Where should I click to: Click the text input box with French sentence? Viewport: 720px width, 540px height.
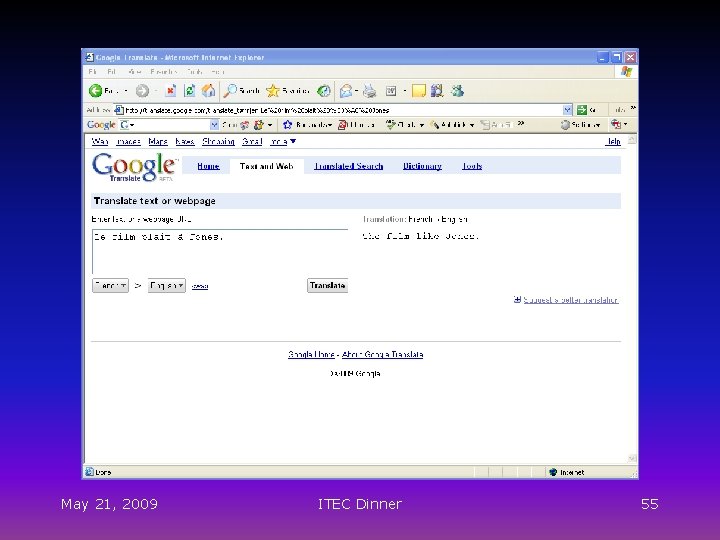(220, 252)
